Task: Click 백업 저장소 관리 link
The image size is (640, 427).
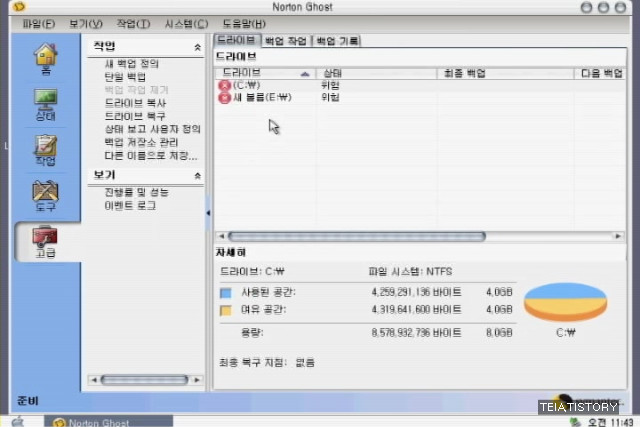Action: 141,142
